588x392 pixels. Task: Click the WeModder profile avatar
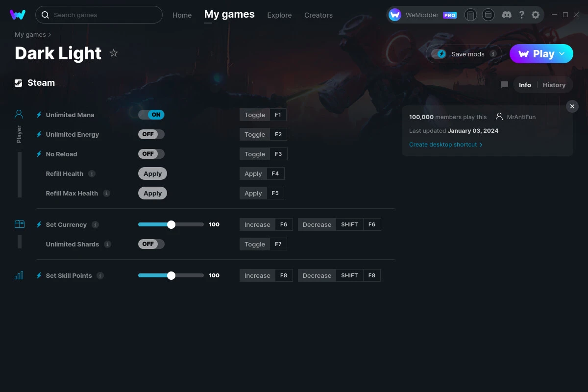pyautogui.click(x=395, y=15)
